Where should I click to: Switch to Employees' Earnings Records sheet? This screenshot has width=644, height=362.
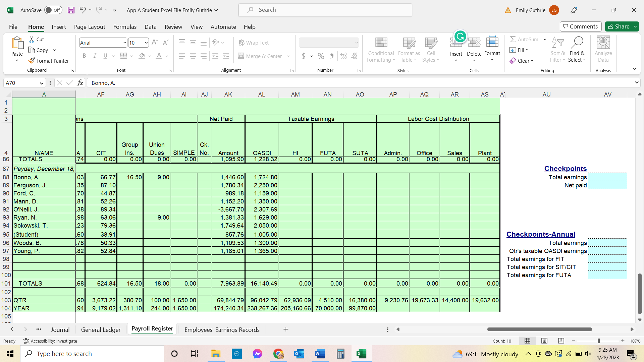(x=222, y=329)
